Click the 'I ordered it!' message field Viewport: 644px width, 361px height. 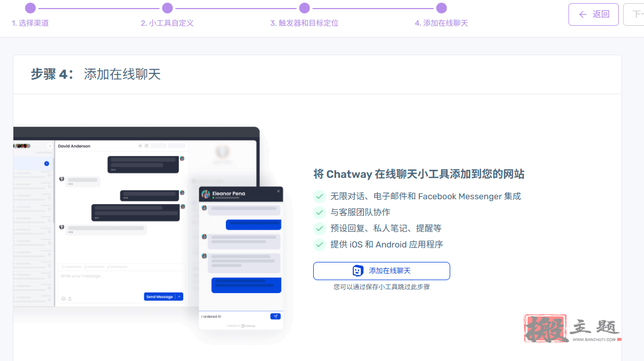(x=234, y=317)
